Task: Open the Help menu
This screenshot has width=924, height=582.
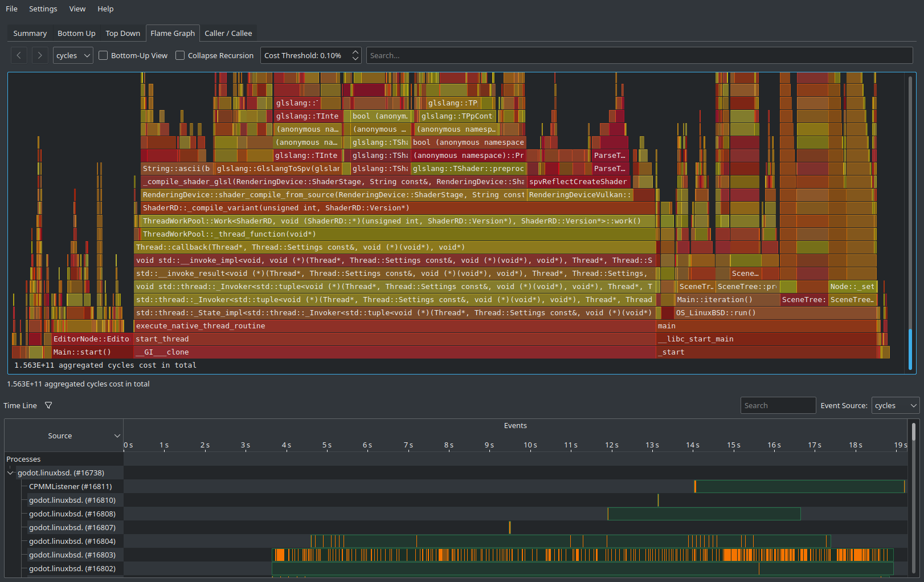Action: (x=105, y=9)
